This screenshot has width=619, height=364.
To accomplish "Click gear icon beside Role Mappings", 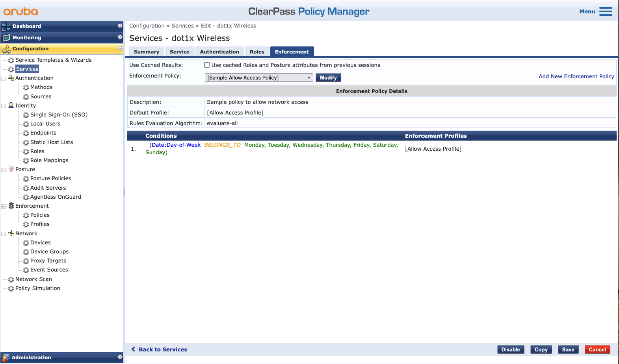I will click(26, 161).
